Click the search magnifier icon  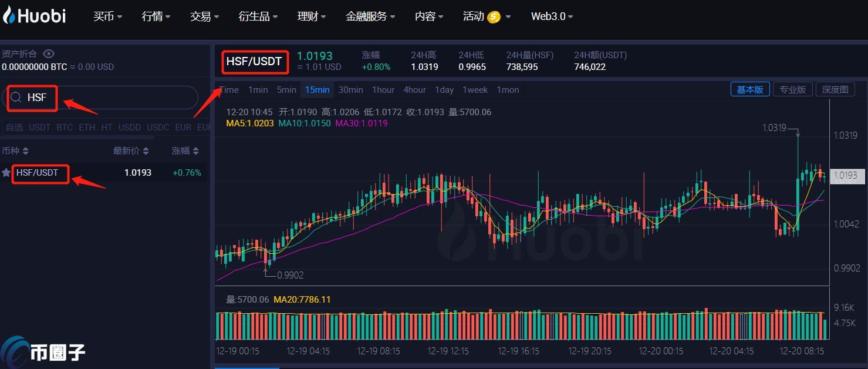click(16, 98)
